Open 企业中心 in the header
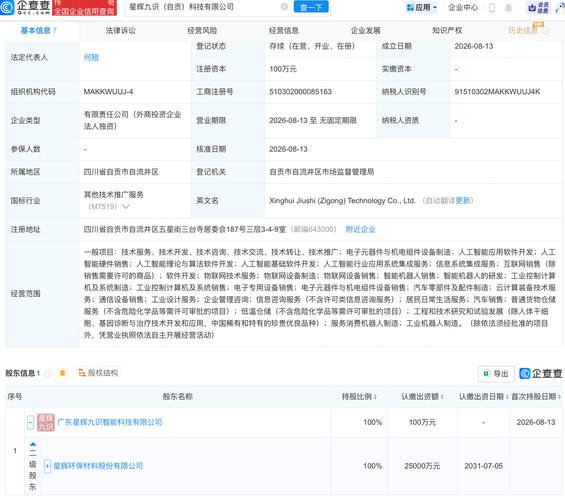 463,8
